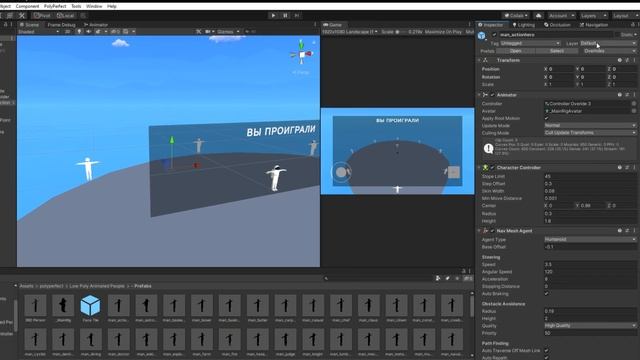Open Nav Mesh Agent kebab menu
Image resolution: width=640 pixels, height=360 pixels.
point(634,231)
